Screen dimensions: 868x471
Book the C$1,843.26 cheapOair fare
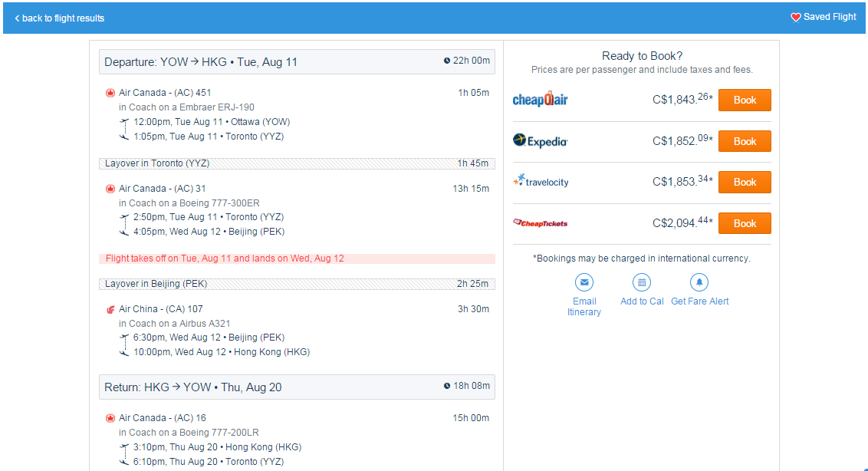pyautogui.click(x=744, y=100)
